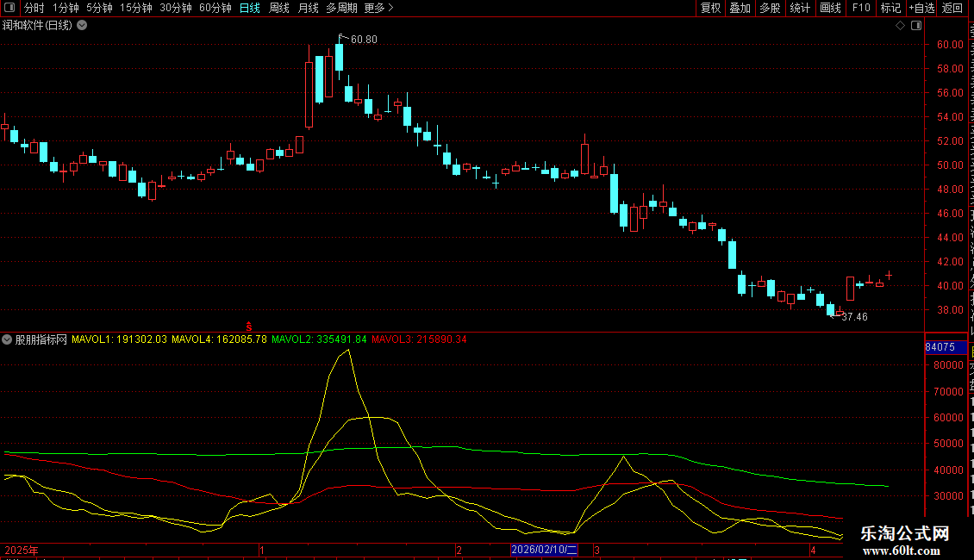This screenshot has height=560, width=974.
Task: Select the 15分钟 period tab
Action: coord(135,8)
